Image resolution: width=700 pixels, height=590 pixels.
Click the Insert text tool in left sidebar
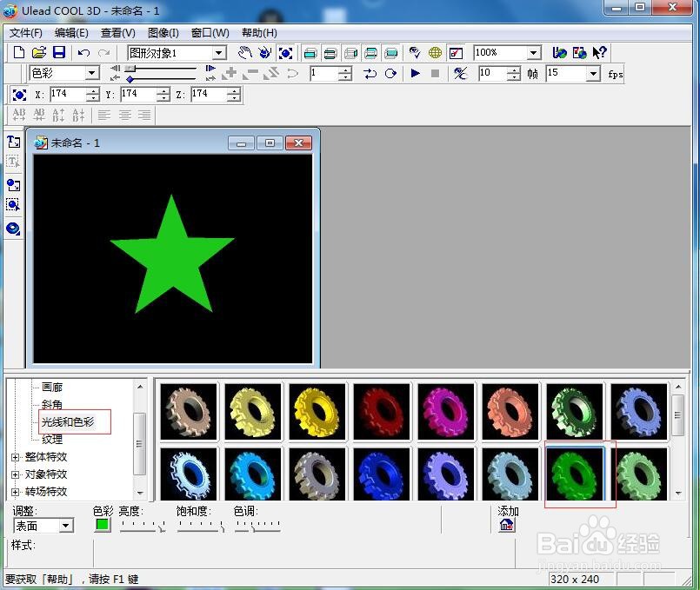click(13, 142)
